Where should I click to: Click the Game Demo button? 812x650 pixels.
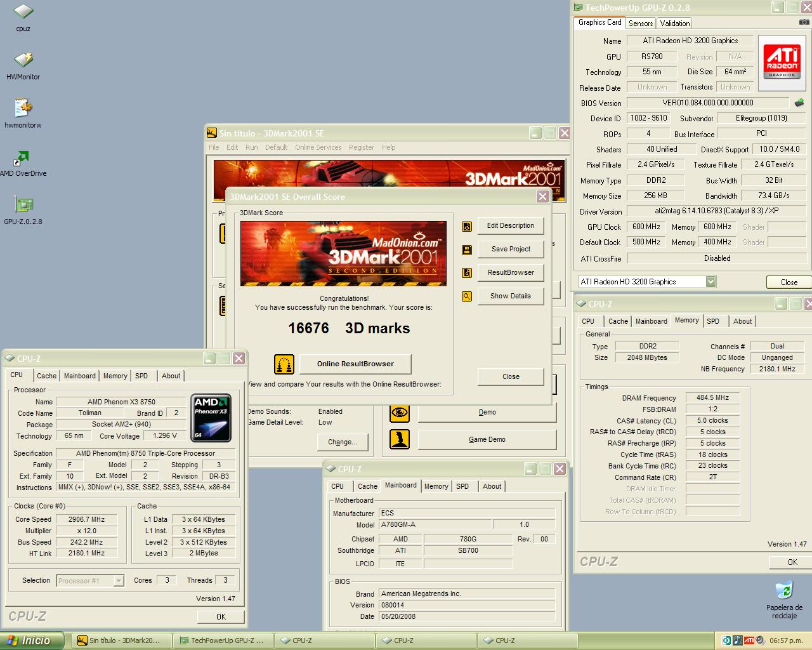tap(487, 439)
